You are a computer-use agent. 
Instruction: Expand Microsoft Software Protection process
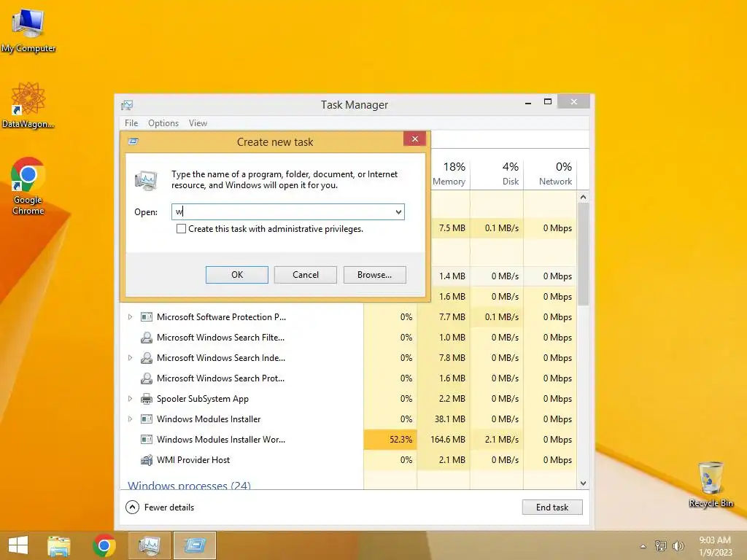point(130,317)
